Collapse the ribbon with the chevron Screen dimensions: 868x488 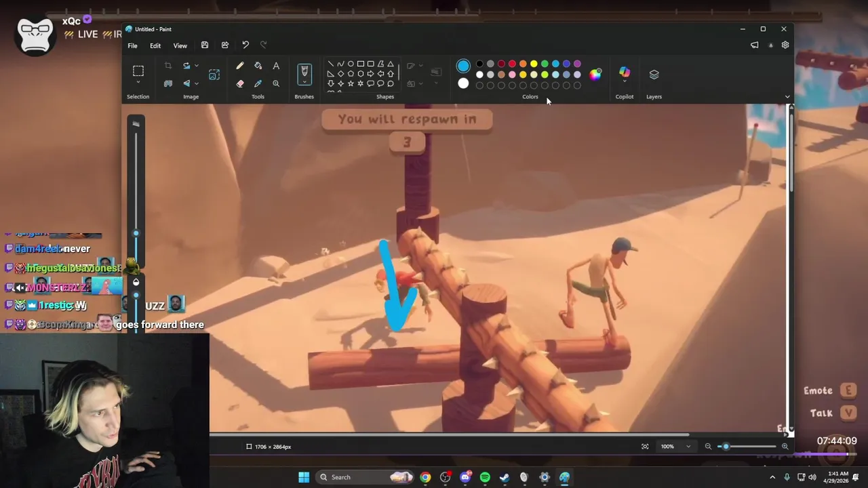tap(787, 97)
